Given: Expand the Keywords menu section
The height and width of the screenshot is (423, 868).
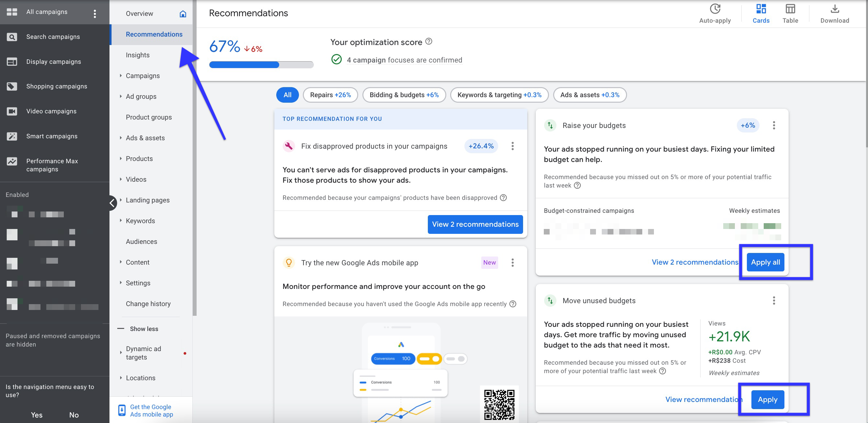Looking at the screenshot, I should (120, 221).
